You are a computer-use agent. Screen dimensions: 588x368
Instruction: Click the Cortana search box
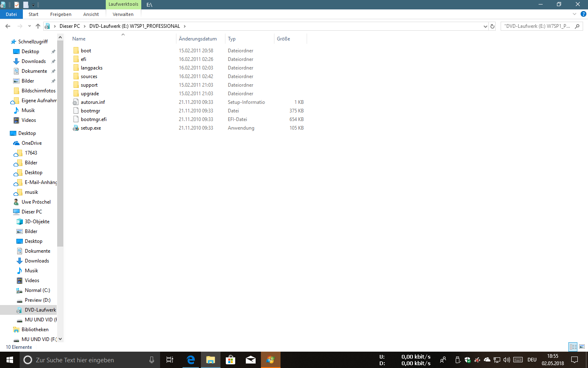coord(89,360)
